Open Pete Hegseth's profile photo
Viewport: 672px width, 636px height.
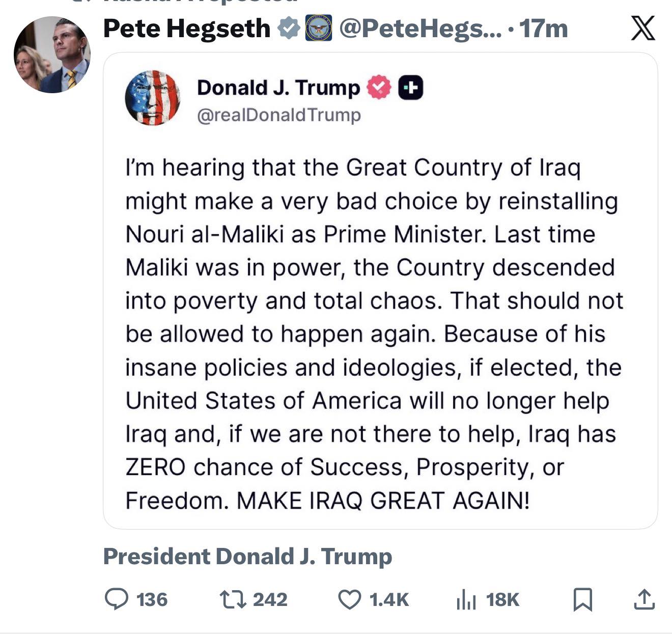52,55
